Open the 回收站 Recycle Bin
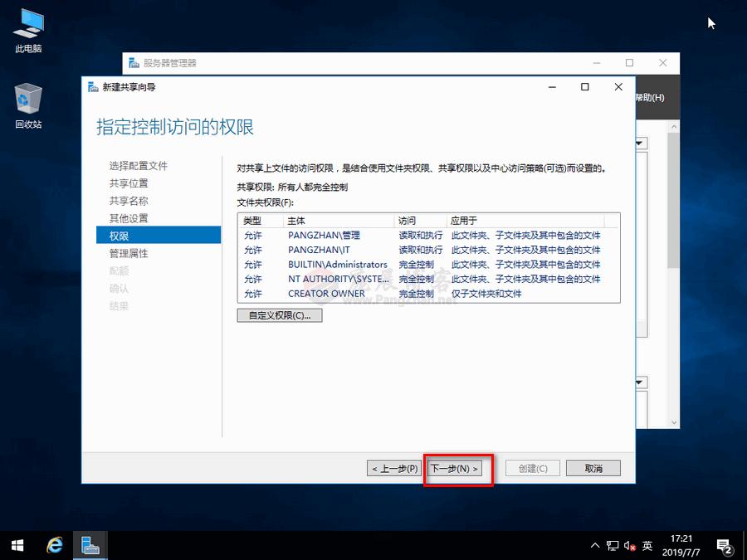Screen dimensions: 747x560 point(27,100)
